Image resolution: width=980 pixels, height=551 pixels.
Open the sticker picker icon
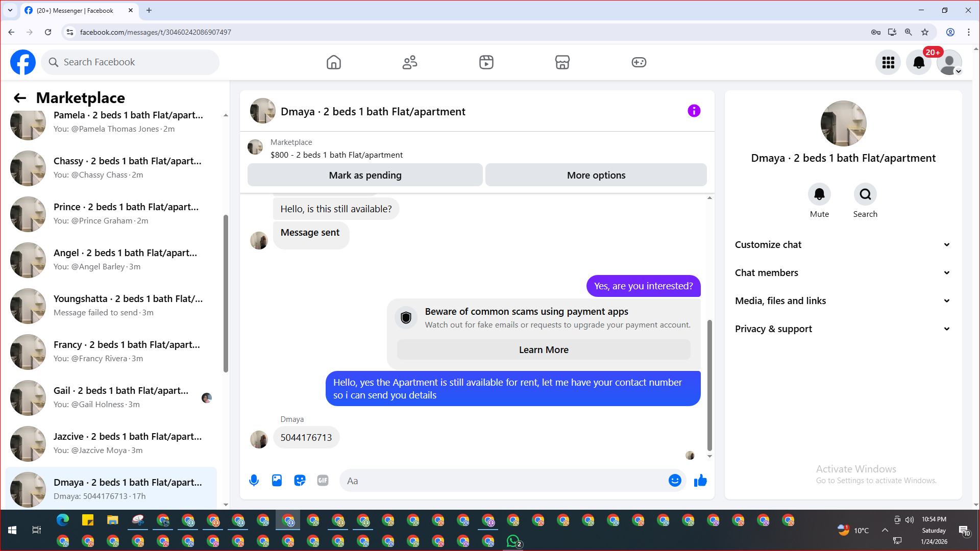click(300, 480)
